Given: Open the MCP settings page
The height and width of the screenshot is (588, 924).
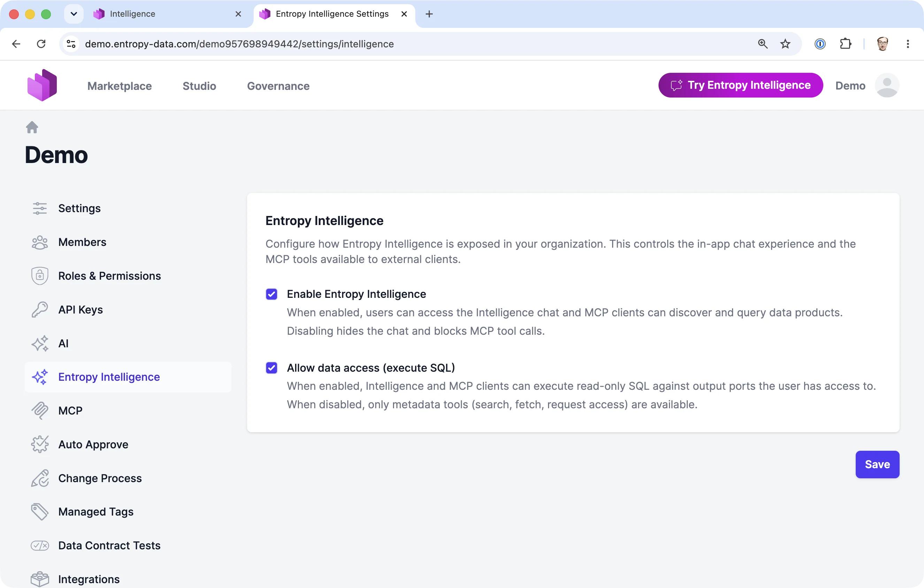Looking at the screenshot, I should (x=128, y=411).
